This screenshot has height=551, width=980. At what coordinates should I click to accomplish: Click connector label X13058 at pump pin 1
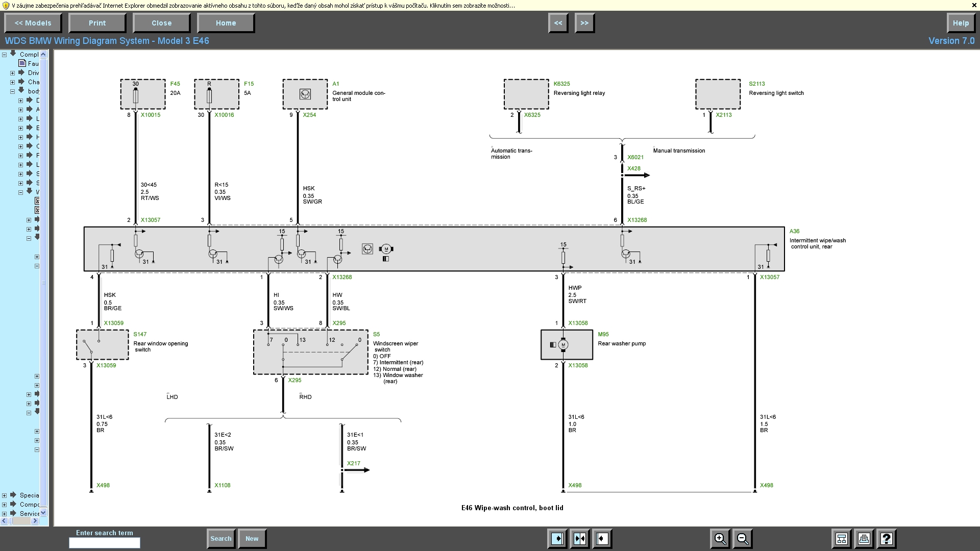(x=578, y=323)
